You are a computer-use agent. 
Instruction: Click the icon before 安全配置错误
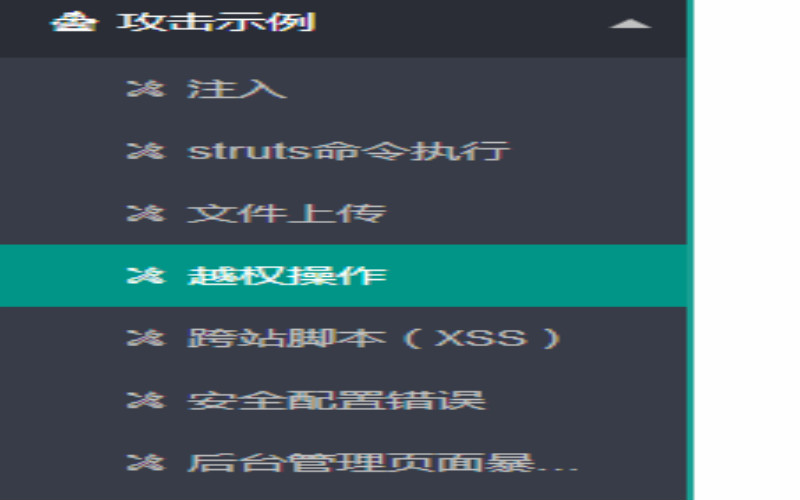pyautogui.click(x=146, y=400)
